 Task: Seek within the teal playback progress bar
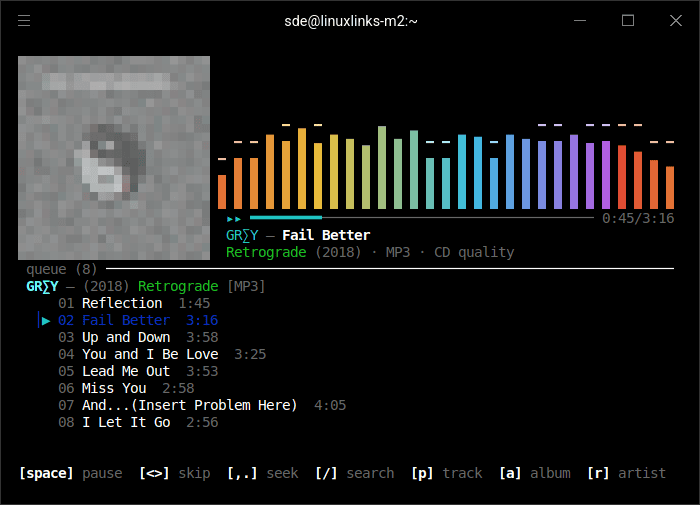(x=421, y=217)
